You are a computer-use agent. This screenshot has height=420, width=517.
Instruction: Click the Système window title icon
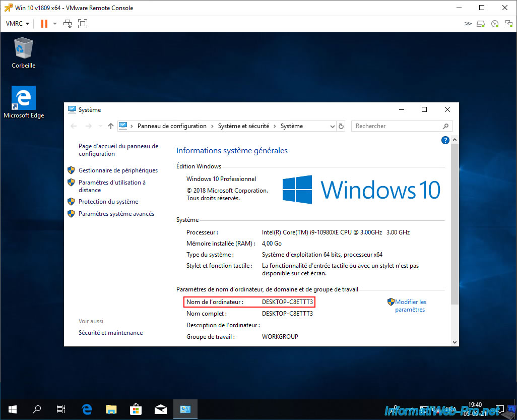click(72, 109)
